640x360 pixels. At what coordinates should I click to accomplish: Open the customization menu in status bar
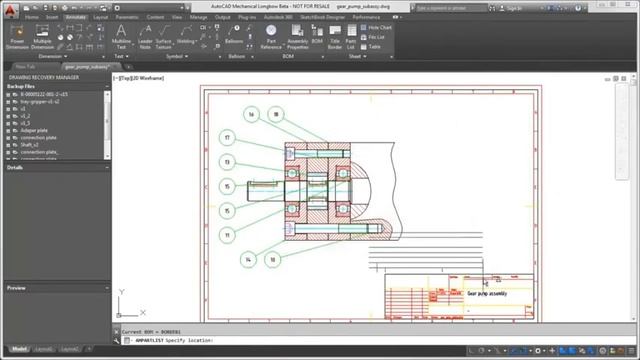(x=632, y=351)
